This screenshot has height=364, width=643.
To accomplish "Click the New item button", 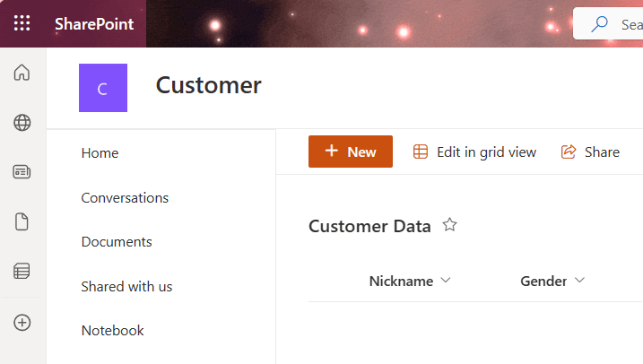I will click(351, 152).
